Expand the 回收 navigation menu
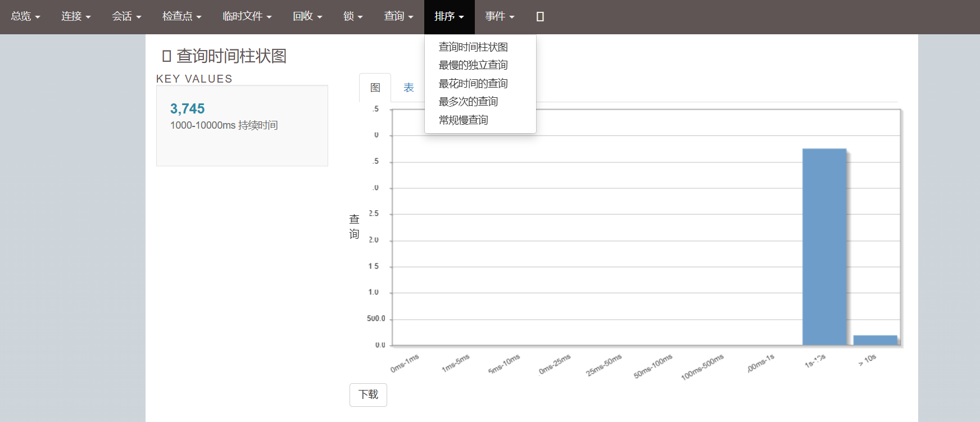This screenshot has width=980, height=422. [x=307, y=17]
